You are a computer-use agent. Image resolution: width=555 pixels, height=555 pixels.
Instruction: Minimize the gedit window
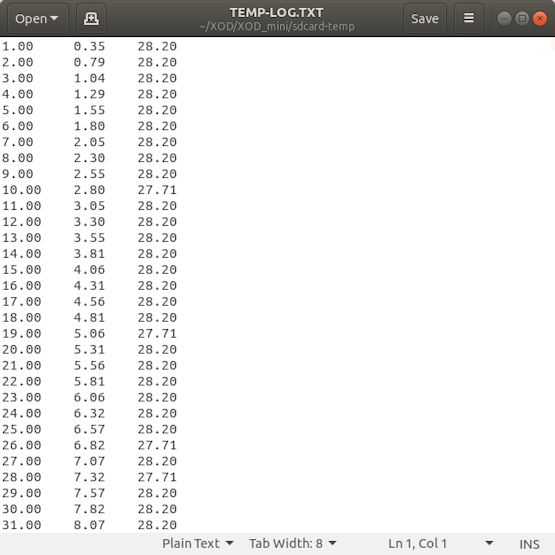click(504, 18)
